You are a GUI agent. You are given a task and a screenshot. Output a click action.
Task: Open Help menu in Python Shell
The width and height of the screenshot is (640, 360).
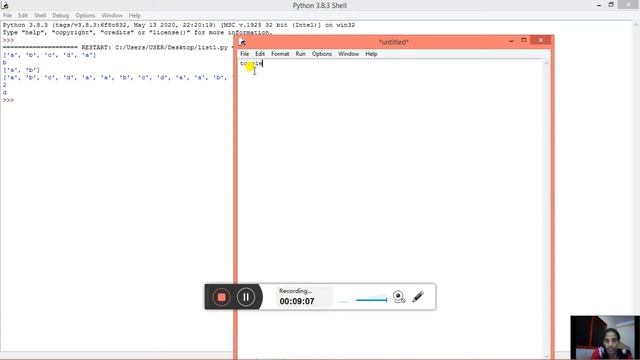[135, 16]
